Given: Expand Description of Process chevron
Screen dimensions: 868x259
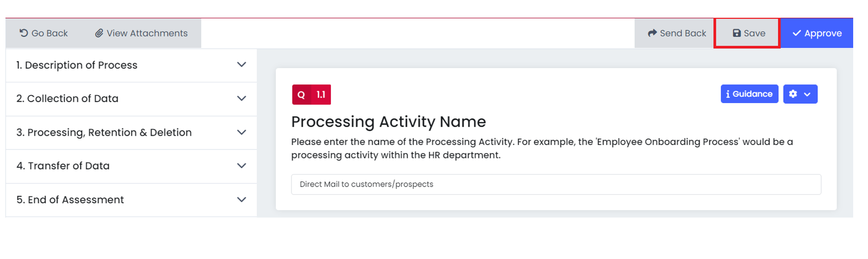Looking at the screenshot, I should 242,65.
